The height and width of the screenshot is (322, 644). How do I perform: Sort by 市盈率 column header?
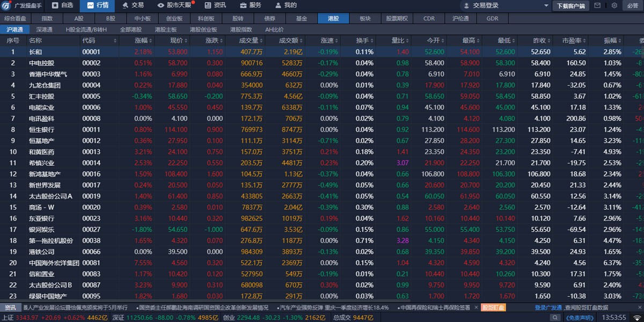tap(572, 41)
